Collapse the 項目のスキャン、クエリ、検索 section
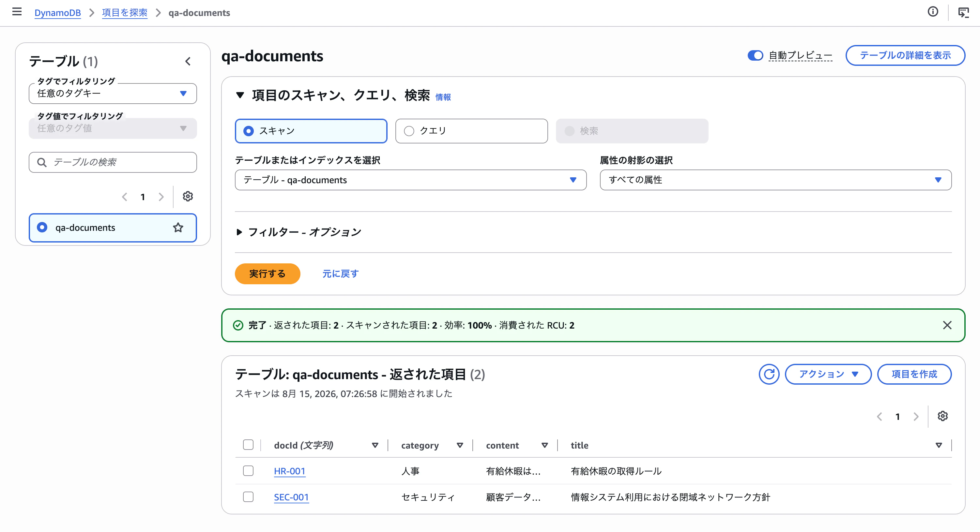980x532 pixels. click(240, 95)
